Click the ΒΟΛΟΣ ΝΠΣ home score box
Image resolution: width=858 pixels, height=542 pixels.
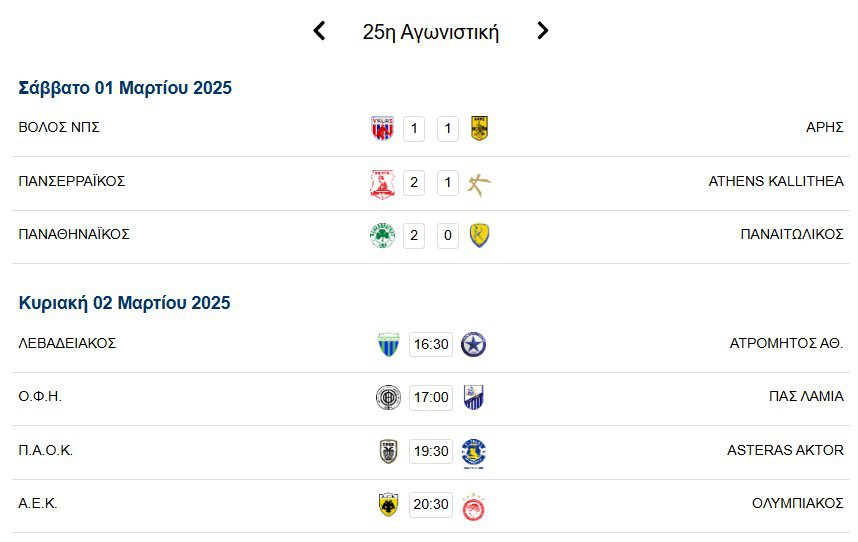pyautogui.click(x=414, y=128)
